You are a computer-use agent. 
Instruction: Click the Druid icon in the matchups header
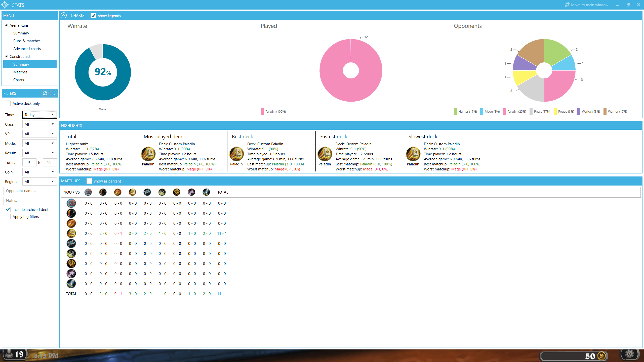(x=88, y=192)
